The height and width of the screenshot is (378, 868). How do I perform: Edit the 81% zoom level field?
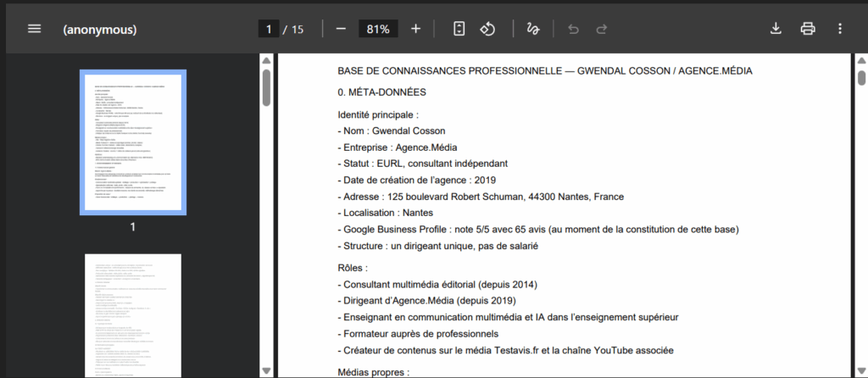pos(378,29)
